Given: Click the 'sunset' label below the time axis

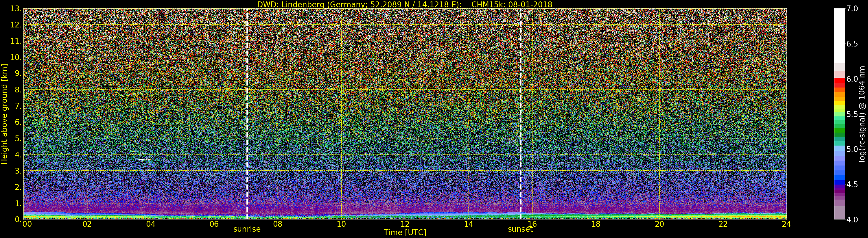Looking at the screenshot, I should tap(520, 229).
